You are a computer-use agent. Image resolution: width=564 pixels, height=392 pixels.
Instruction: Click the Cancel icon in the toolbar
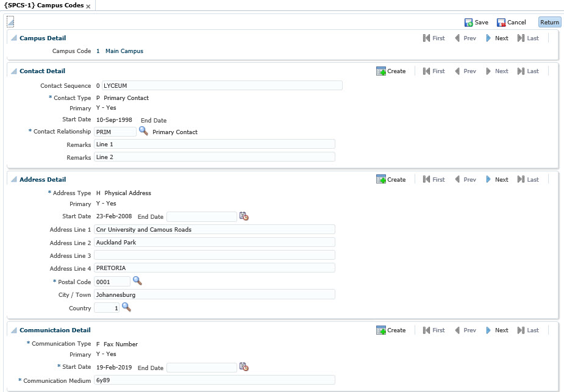click(501, 23)
